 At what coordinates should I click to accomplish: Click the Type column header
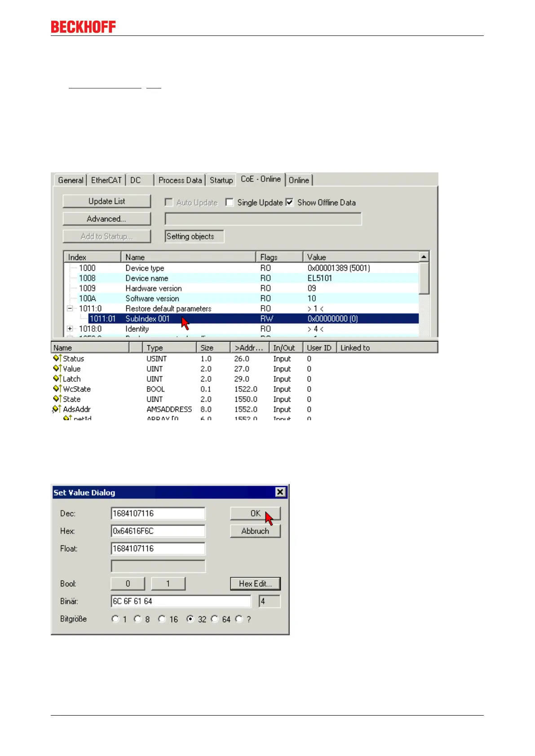170,348
